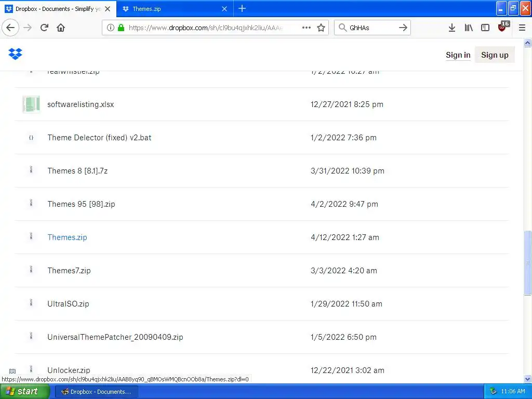532x399 pixels.
Task: Open Themes7.zip file
Action: point(69,270)
